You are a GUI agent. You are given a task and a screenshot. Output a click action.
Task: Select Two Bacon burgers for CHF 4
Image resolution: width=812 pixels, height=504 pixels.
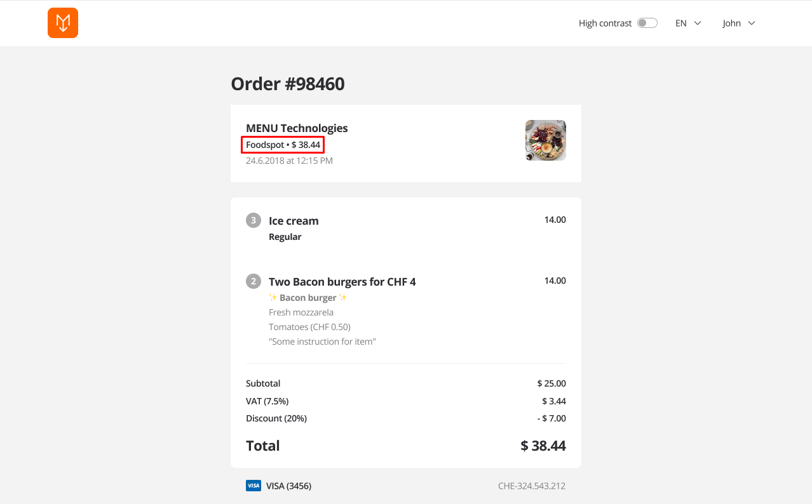tap(342, 282)
